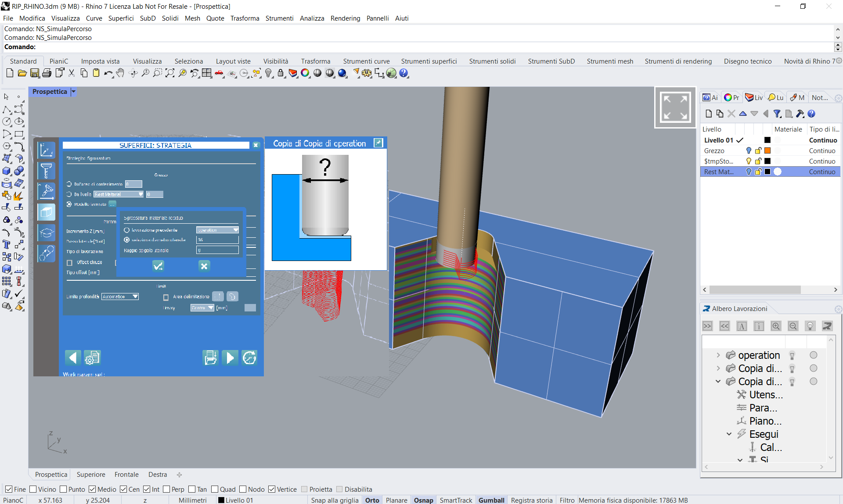Open the milling tool page in strategy sidebar
843x504 pixels.
[x=47, y=171]
